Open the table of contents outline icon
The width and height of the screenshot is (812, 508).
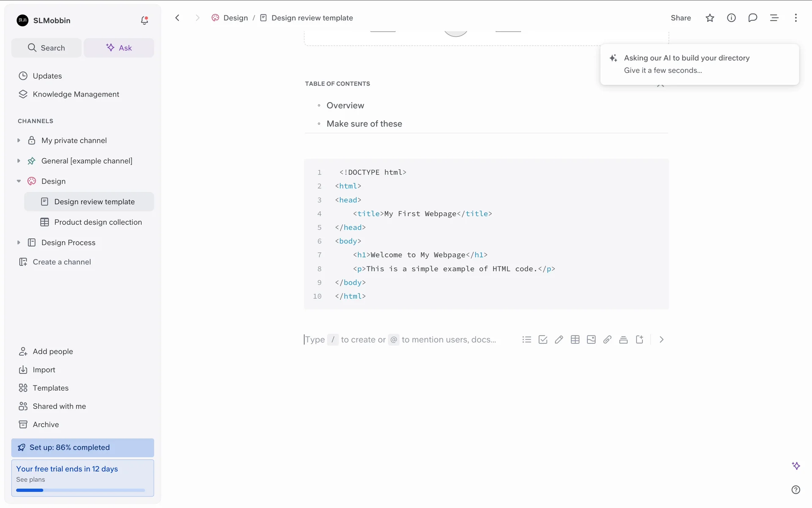774,18
